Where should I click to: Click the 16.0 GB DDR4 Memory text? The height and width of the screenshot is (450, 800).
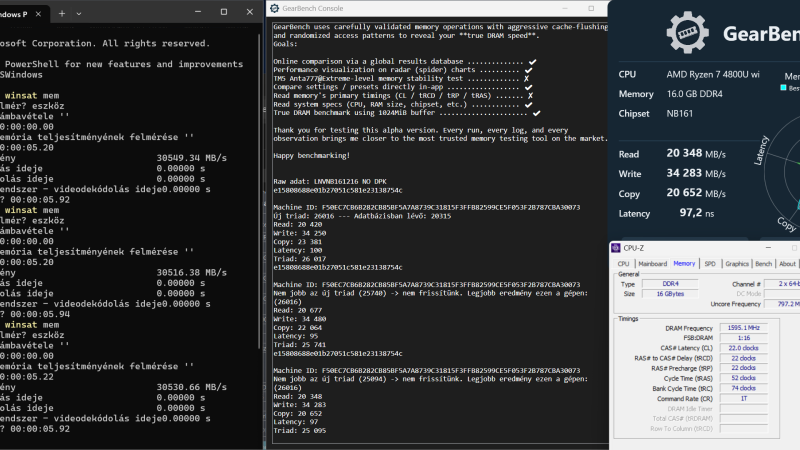(694, 94)
